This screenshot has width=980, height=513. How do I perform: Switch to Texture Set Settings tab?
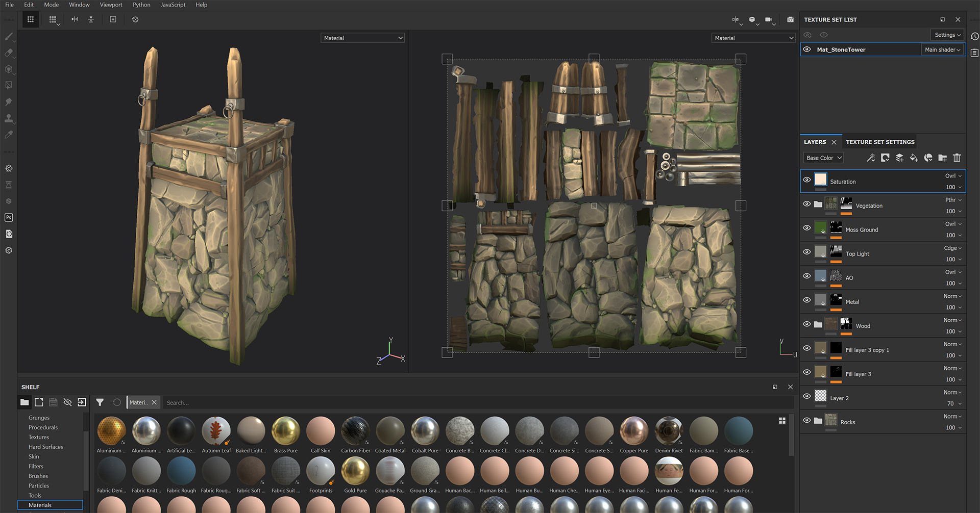tap(880, 142)
